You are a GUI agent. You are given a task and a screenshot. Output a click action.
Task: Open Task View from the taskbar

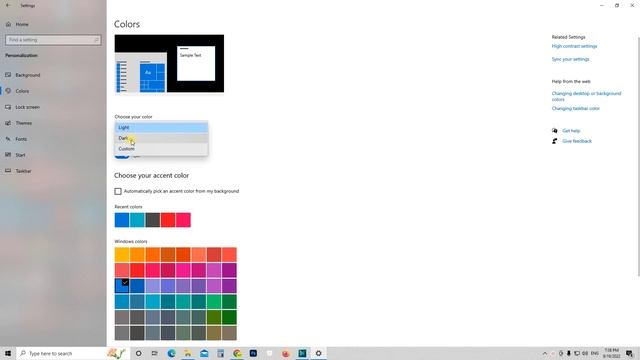[155, 353]
